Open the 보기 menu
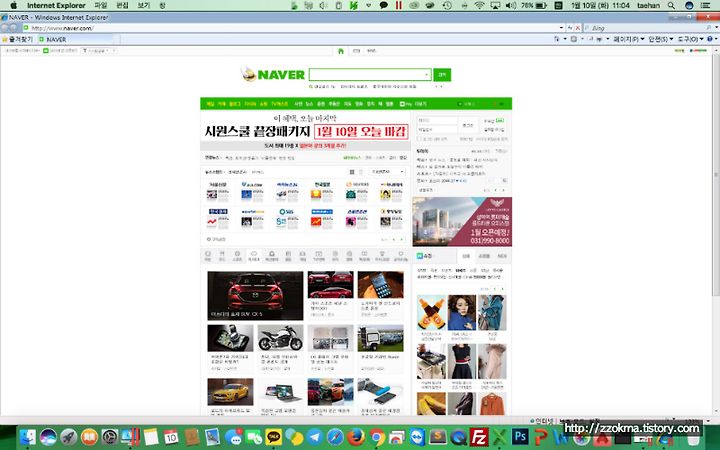 [x=144, y=6]
